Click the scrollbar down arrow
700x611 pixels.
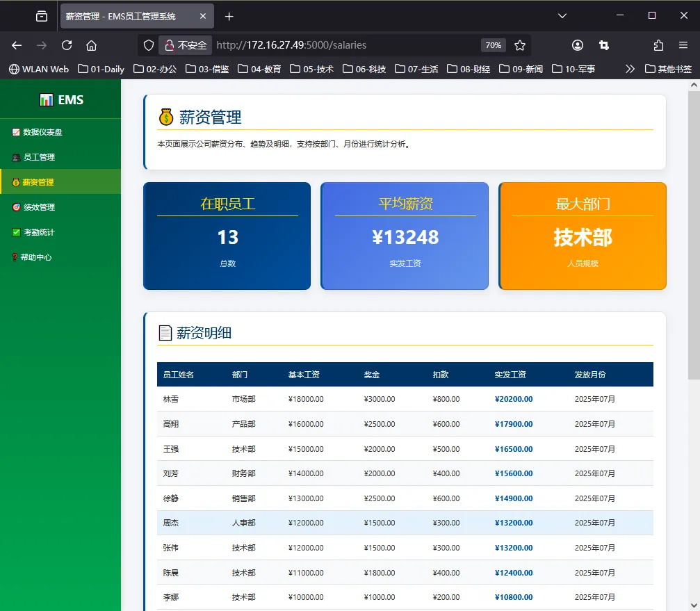pyautogui.click(x=694, y=605)
